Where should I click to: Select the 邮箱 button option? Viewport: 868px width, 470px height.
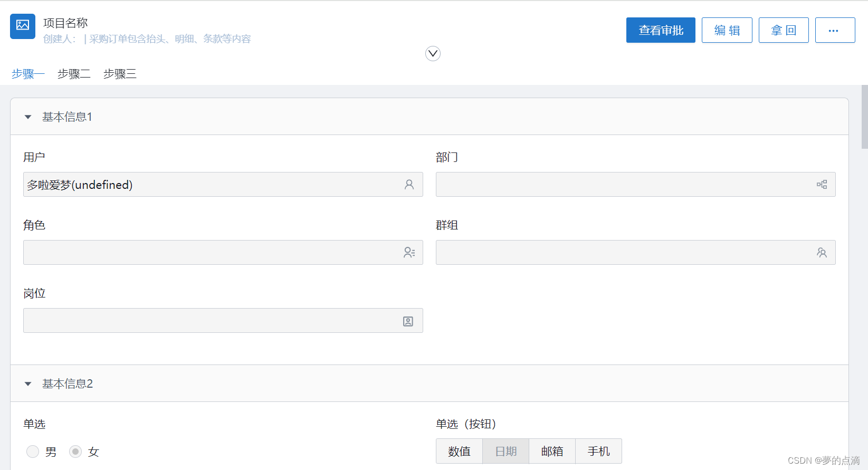pos(552,451)
